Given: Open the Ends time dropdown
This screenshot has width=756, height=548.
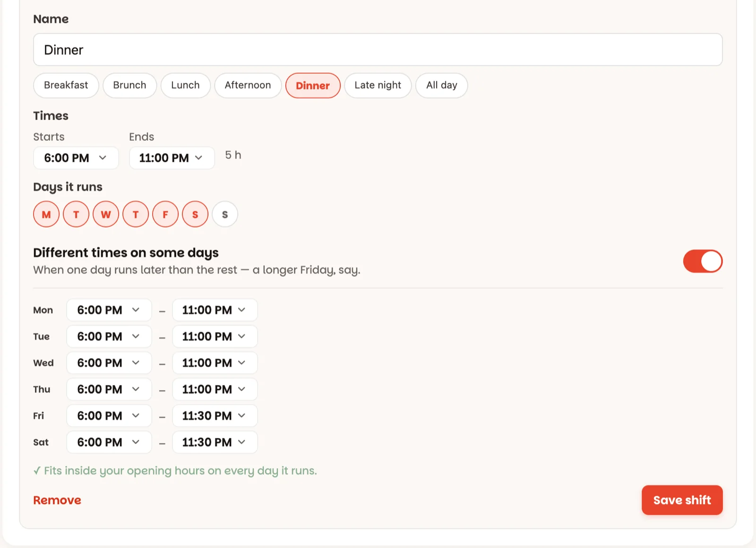Looking at the screenshot, I should (x=172, y=158).
